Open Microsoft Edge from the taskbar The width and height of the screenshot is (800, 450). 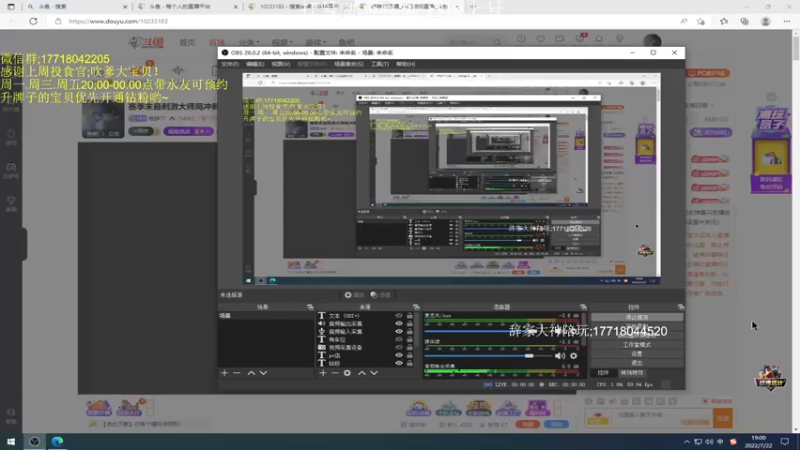(x=57, y=441)
